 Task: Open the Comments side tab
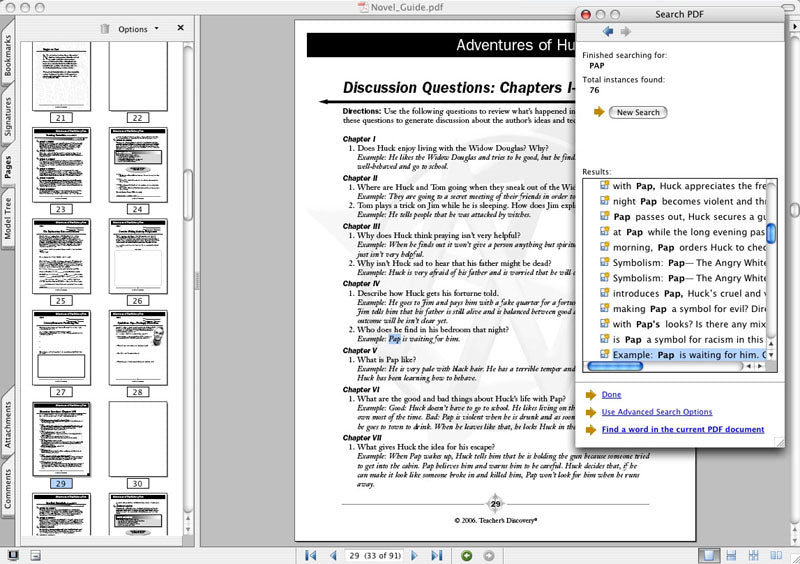point(8,488)
